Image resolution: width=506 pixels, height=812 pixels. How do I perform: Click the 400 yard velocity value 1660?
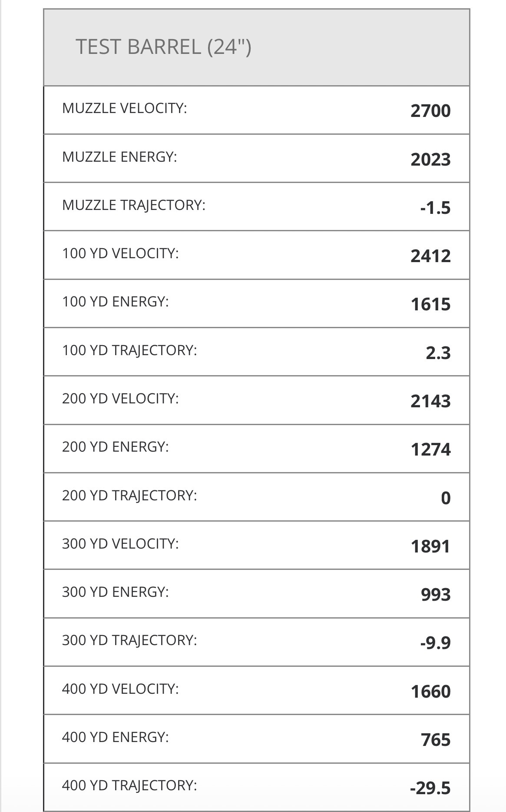pos(430,691)
